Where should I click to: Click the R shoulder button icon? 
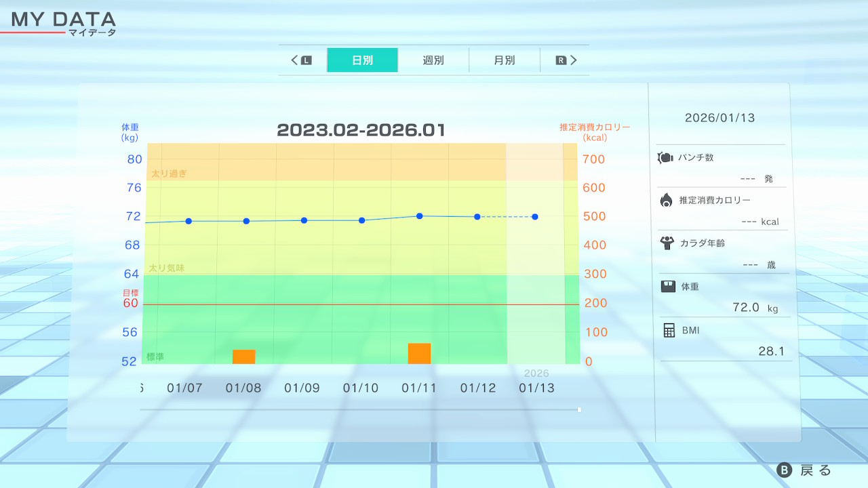point(561,60)
